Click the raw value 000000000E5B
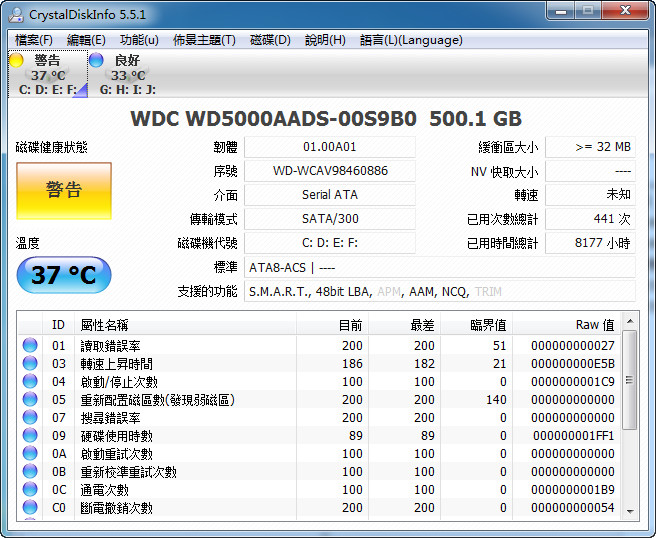This screenshot has width=656, height=538. [x=573, y=364]
